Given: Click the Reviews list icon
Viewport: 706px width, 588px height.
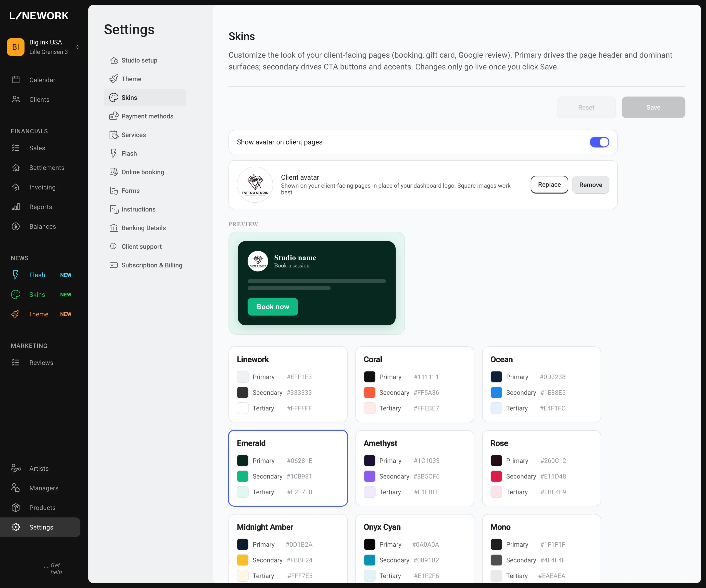Looking at the screenshot, I should point(16,363).
